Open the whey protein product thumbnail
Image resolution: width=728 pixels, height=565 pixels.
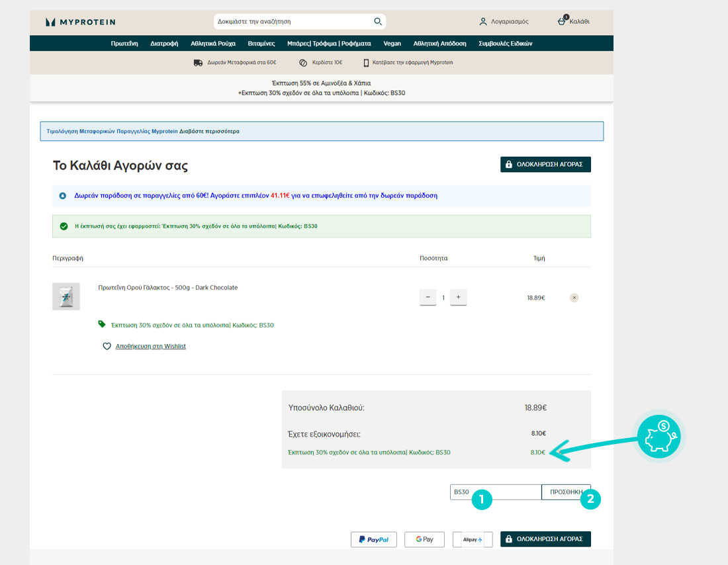(x=66, y=296)
